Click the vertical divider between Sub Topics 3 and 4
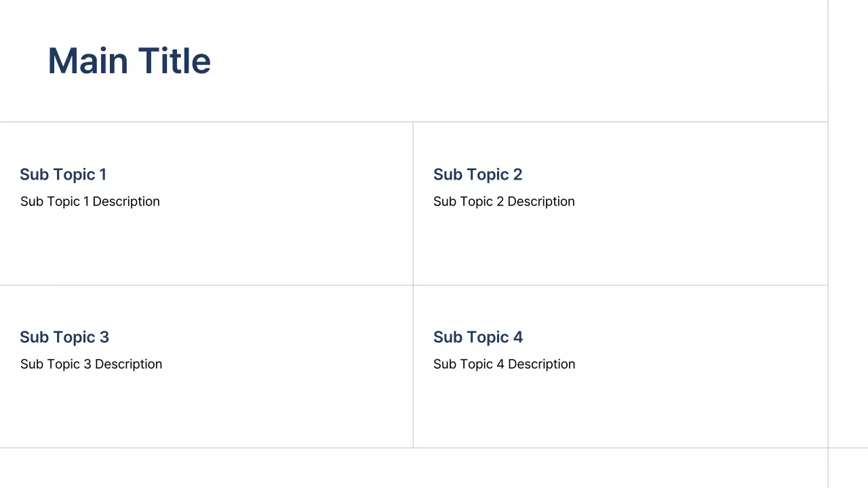This screenshot has width=868, height=488. click(413, 366)
